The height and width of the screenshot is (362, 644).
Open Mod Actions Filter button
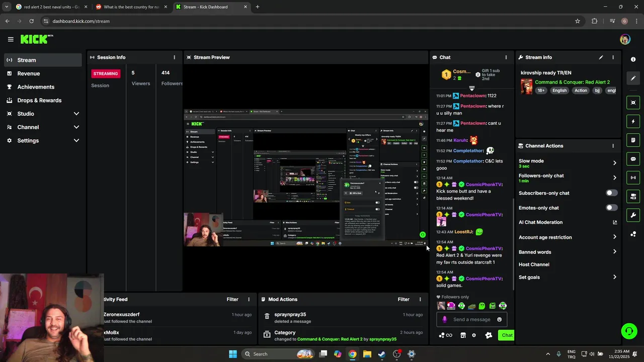[x=404, y=299]
